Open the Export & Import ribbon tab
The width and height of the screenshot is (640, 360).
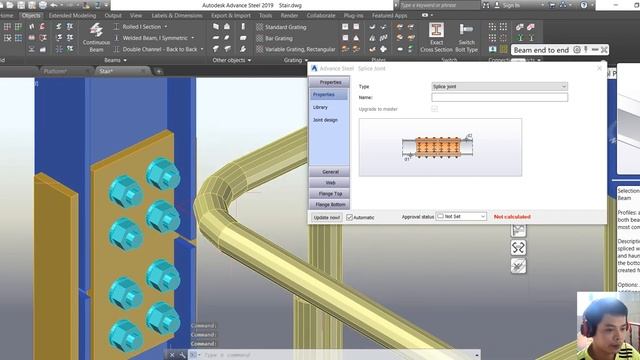[231, 16]
